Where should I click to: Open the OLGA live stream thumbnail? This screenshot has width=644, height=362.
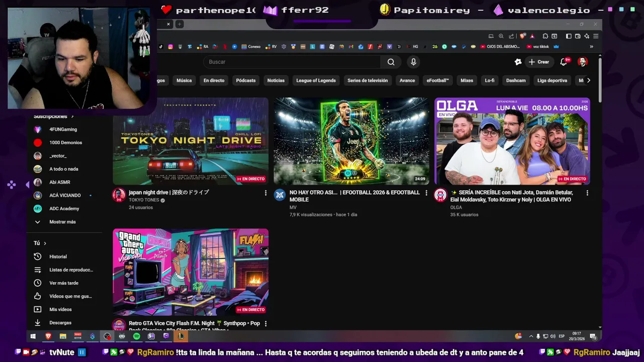tap(512, 141)
